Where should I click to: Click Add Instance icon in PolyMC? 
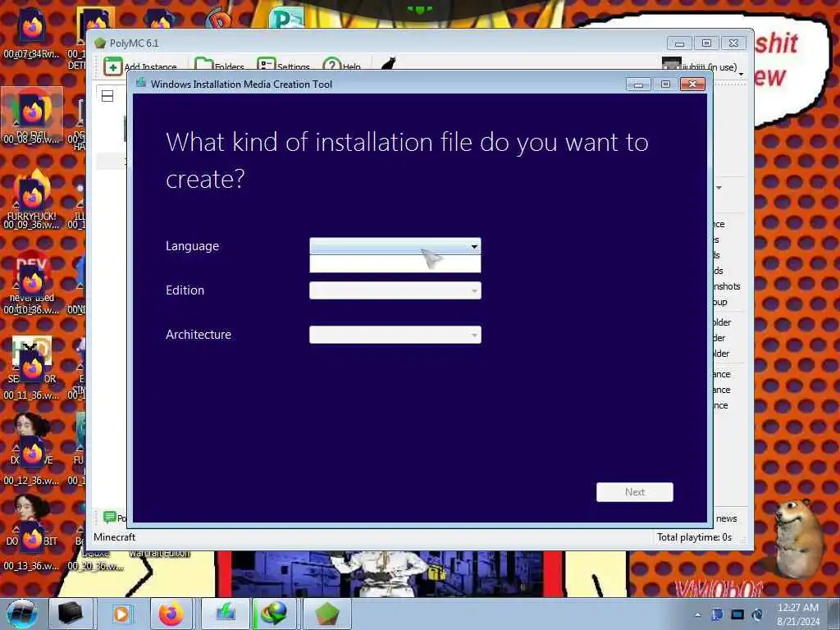point(113,66)
